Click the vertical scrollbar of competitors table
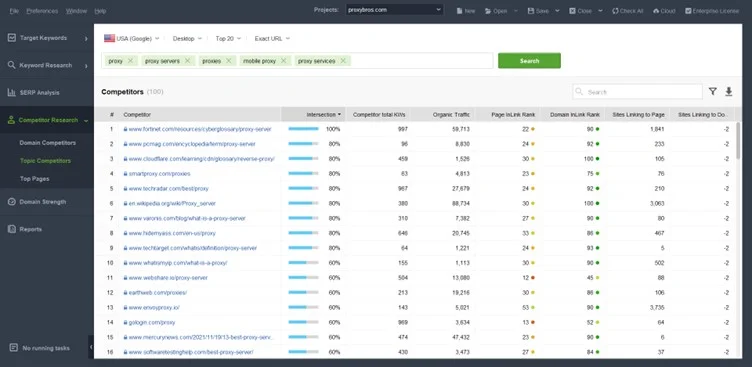752x367 pixels. 738,141
